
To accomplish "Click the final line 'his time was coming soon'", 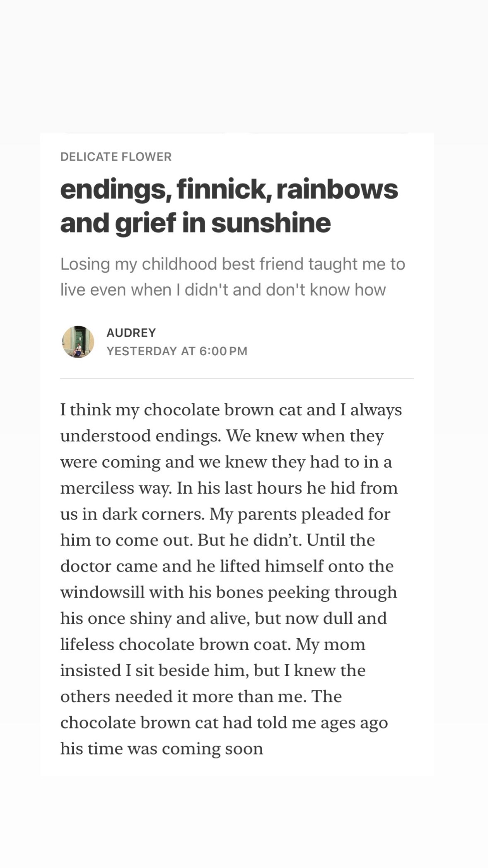I will (162, 749).
